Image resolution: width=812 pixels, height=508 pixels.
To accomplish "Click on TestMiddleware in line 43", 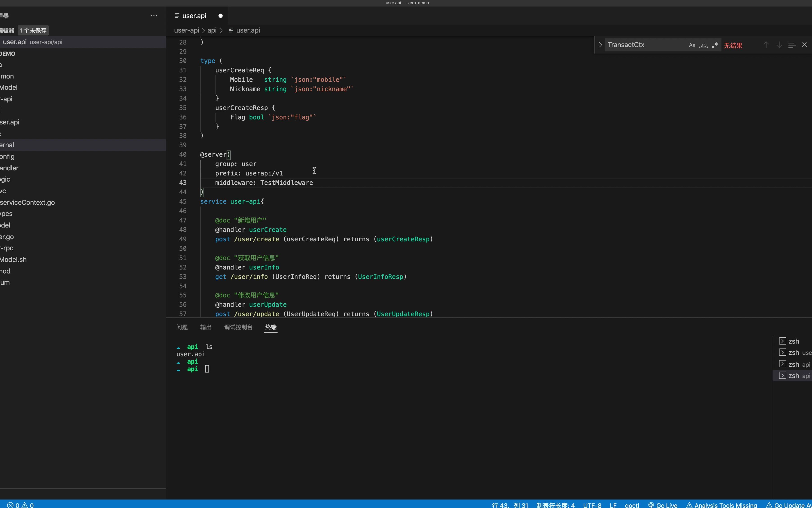I will 287,182.
